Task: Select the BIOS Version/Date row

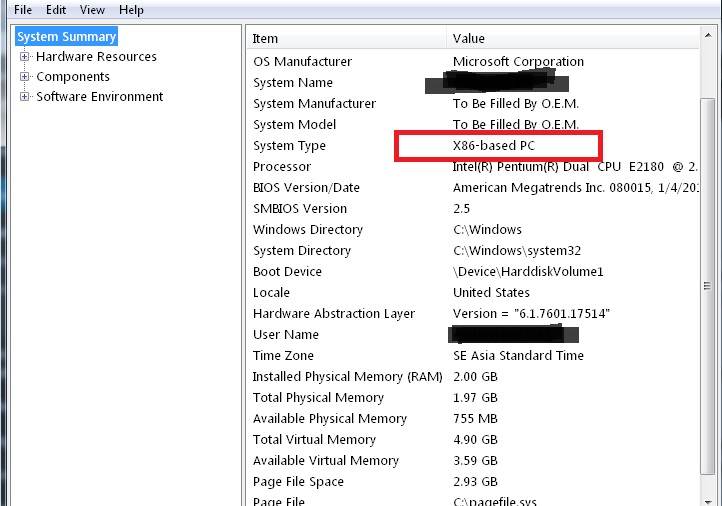Action: point(306,188)
